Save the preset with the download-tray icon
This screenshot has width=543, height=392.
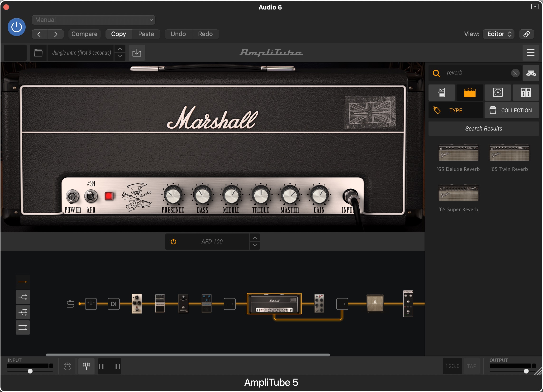pos(137,53)
